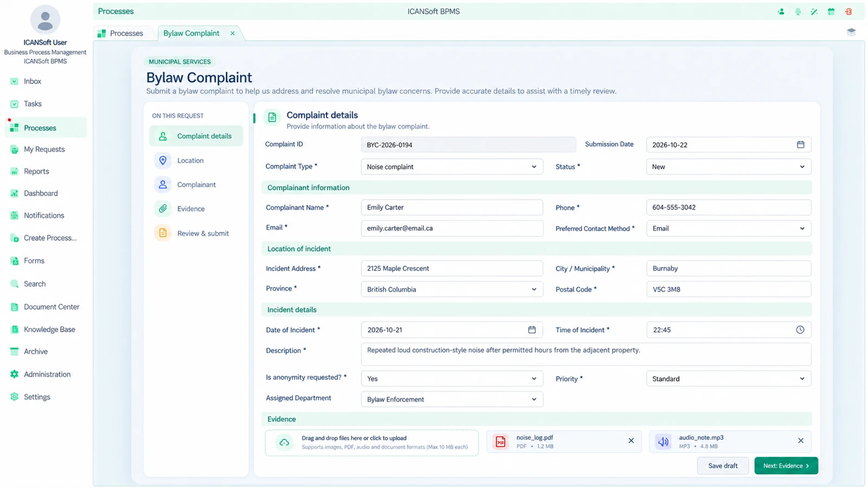
Task: Open Submission Date calendar picker icon
Action: 800,145
